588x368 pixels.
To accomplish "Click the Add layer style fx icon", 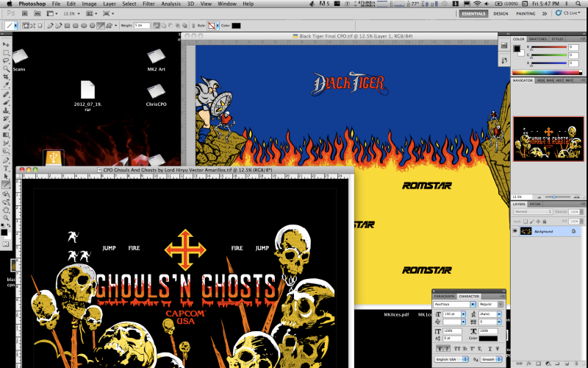I will point(528,364).
